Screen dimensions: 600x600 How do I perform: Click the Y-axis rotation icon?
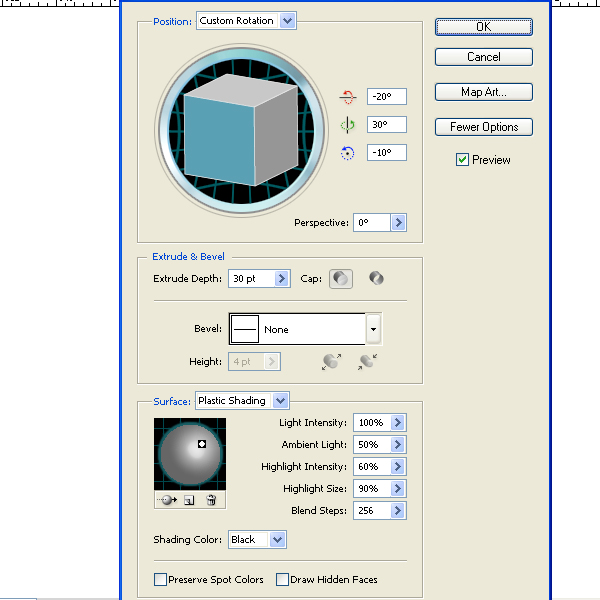coord(347,125)
